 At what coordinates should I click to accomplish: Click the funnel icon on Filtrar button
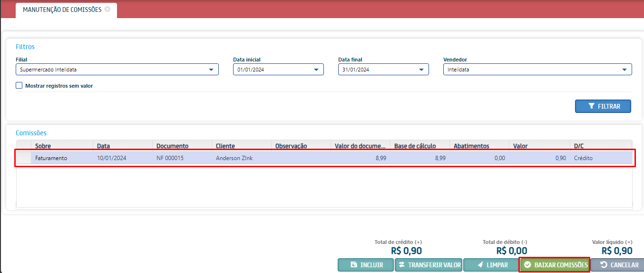[x=591, y=106]
